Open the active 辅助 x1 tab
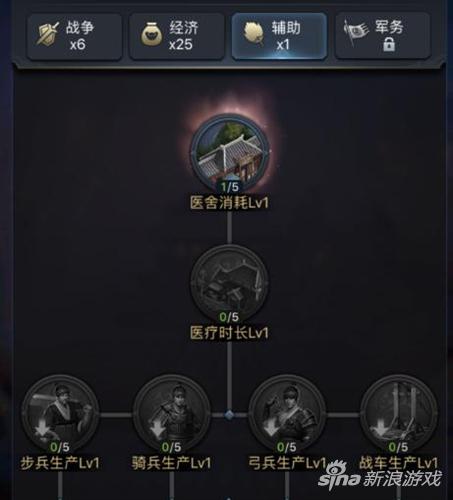This screenshot has width=453, height=500. (279, 36)
